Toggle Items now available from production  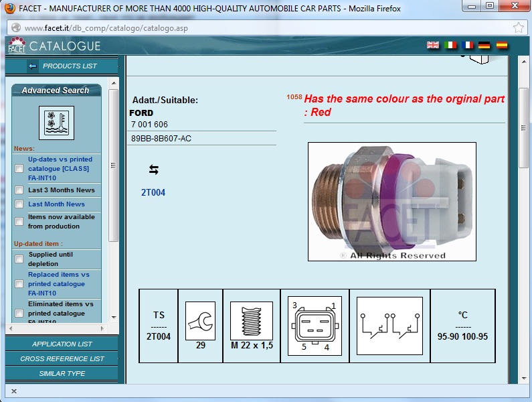[x=19, y=222]
